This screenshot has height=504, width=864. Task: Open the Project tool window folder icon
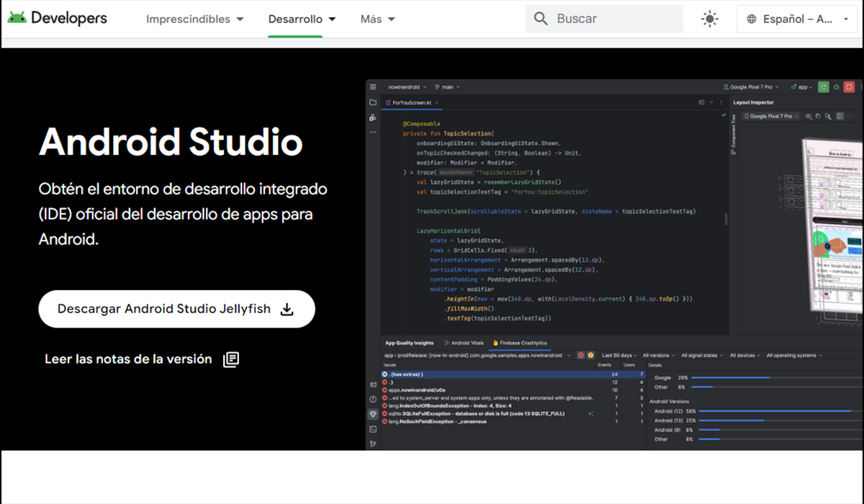tap(373, 102)
